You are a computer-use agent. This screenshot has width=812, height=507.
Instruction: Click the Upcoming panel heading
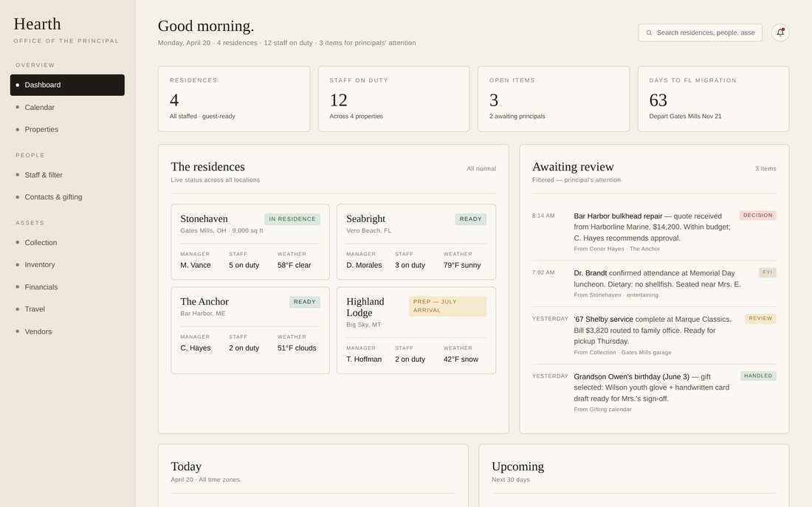pos(518,466)
